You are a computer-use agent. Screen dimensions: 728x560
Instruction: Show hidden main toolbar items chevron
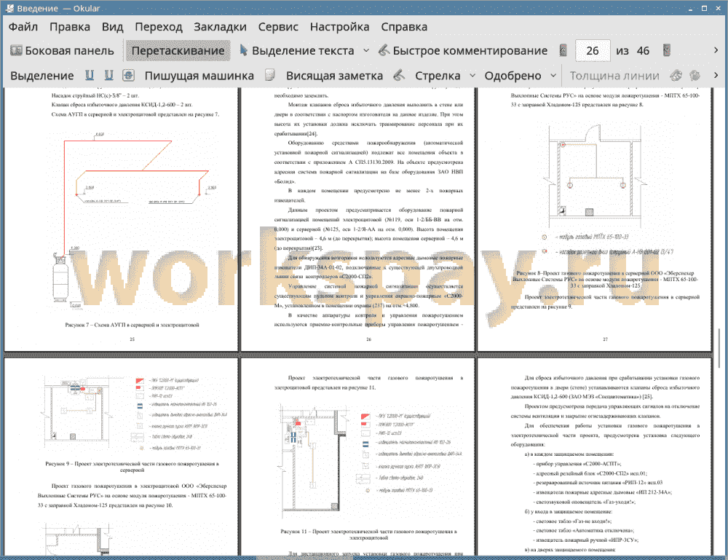click(x=716, y=50)
